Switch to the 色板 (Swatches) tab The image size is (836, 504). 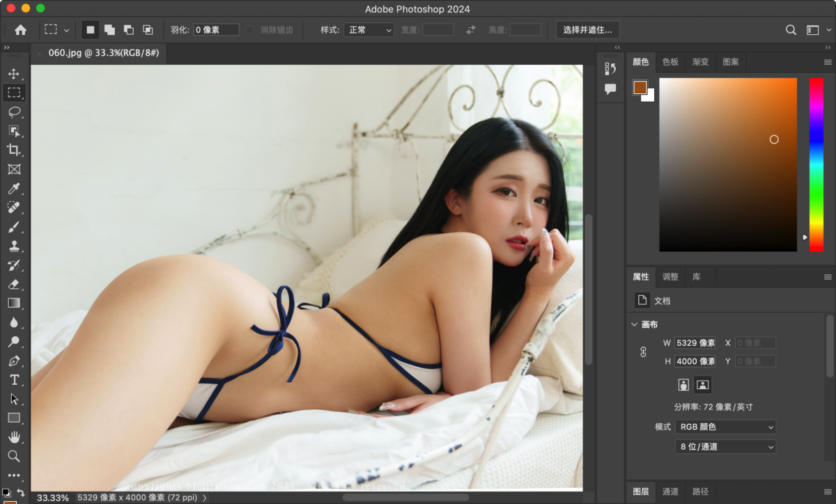tap(669, 62)
